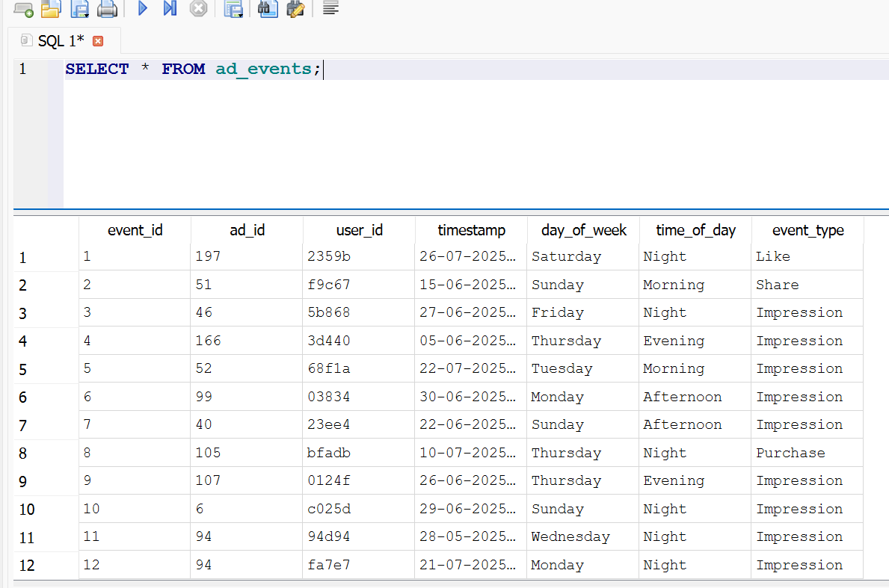Execute all SQL with the play button
The width and height of the screenshot is (889, 588).
pos(143,9)
